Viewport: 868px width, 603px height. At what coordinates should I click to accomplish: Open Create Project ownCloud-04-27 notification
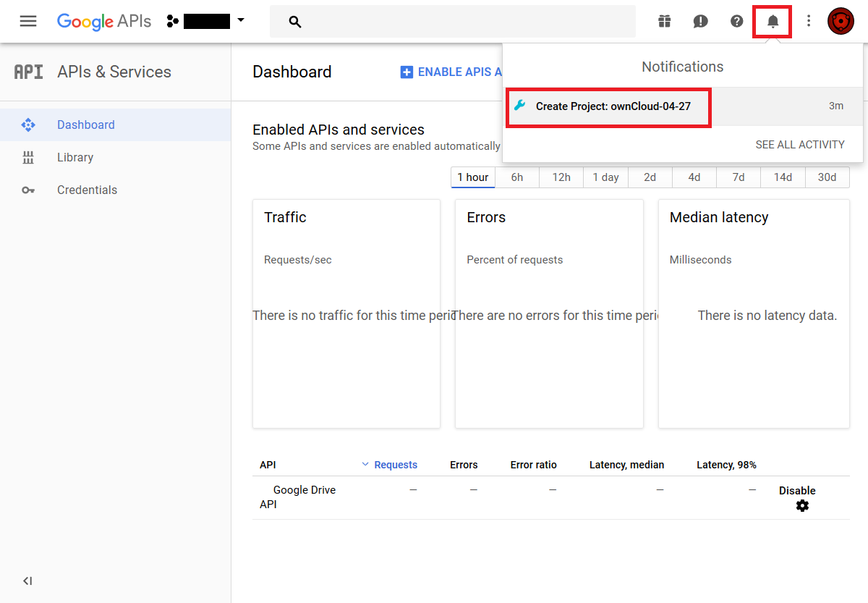[613, 106]
